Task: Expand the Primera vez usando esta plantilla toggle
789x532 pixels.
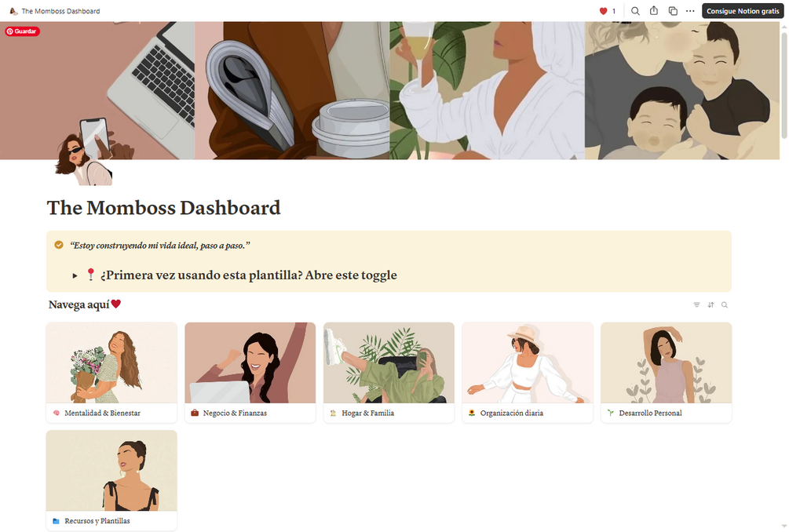Action: click(x=75, y=275)
